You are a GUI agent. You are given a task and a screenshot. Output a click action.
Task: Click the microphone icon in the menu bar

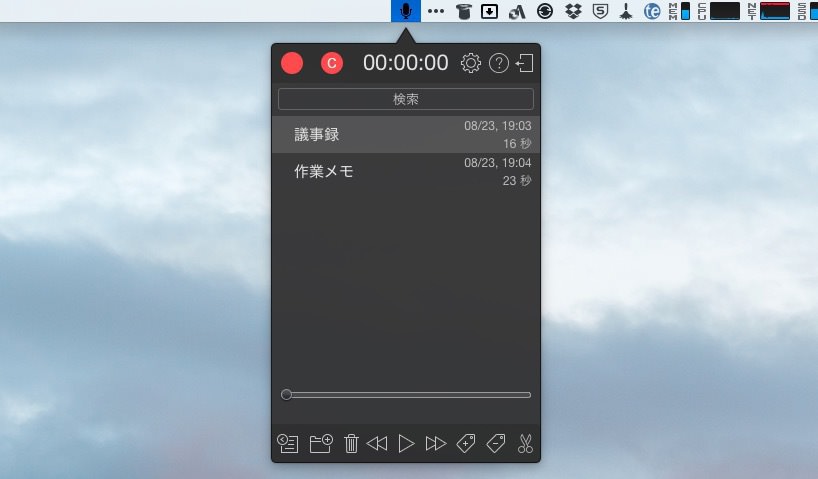(x=406, y=11)
